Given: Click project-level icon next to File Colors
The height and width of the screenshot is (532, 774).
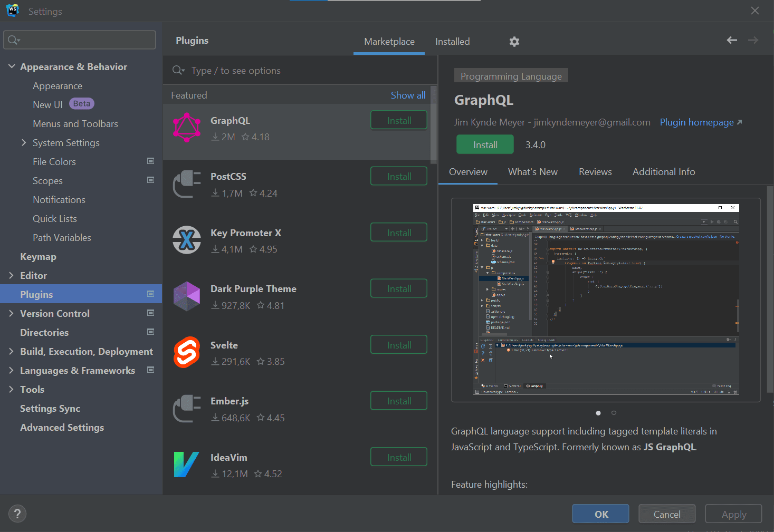Looking at the screenshot, I should (x=150, y=161).
